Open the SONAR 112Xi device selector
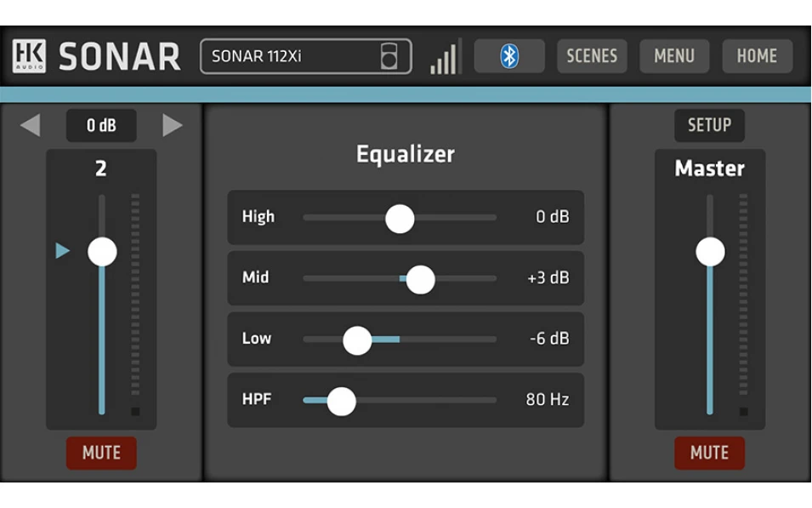Viewport: 812px width, 508px height. (289, 57)
